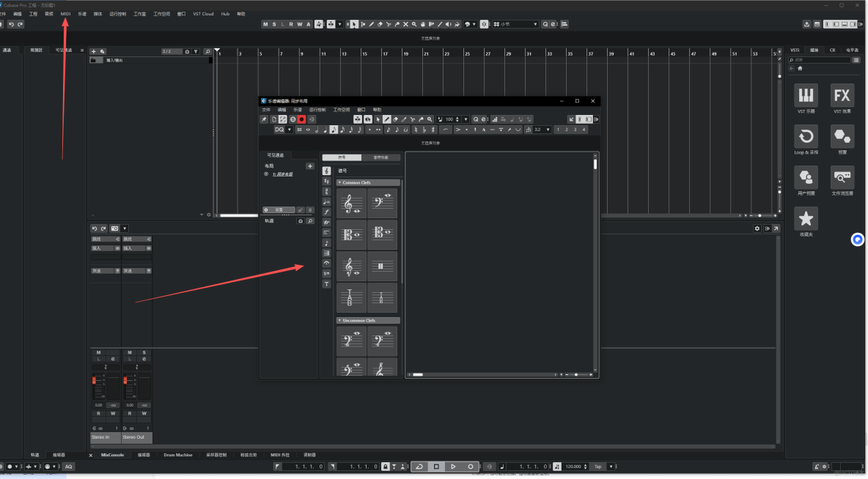Open Favorites star tile in Media rack
Viewport: 868px width, 479px height.
(806, 218)
